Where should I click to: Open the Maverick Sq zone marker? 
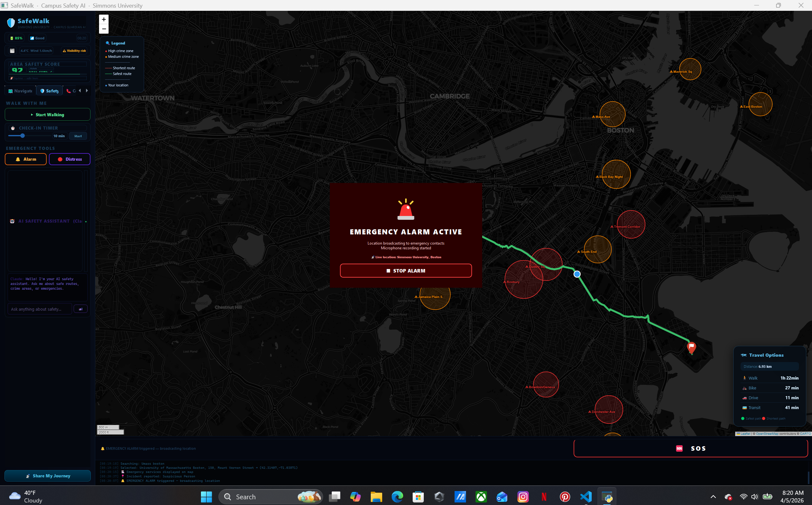[x=690, y=69]
